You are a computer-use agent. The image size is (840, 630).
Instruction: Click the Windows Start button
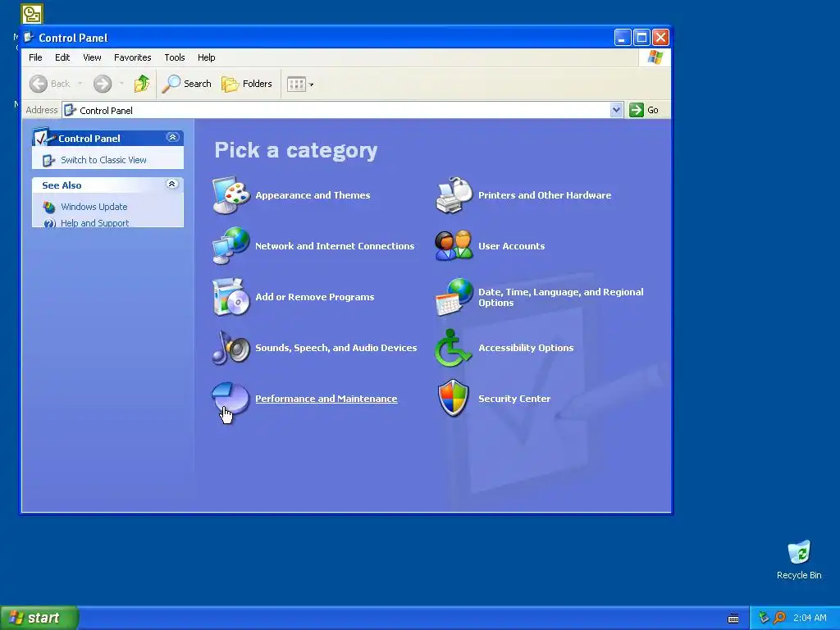pos(39,618)
